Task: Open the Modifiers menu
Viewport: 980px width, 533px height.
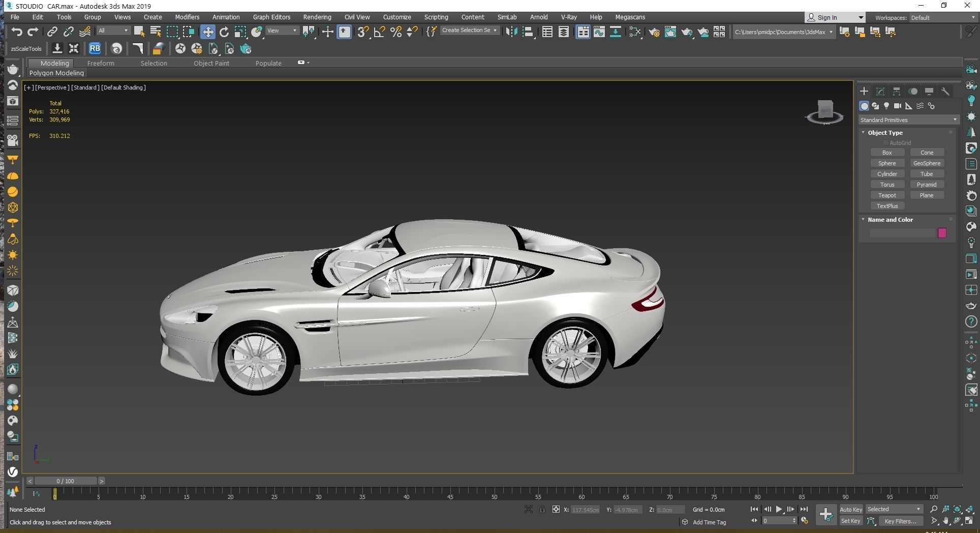Action: point(187,17)
